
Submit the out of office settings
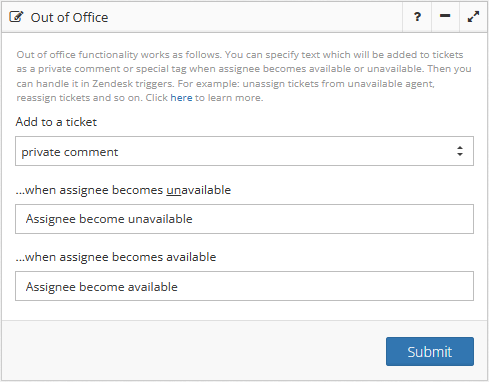pos(430,351)
